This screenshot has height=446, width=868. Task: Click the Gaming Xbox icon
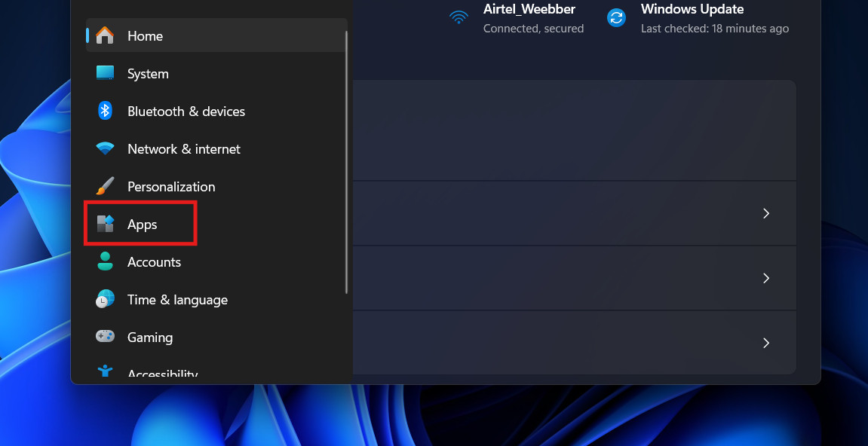(x=106, y=337)
